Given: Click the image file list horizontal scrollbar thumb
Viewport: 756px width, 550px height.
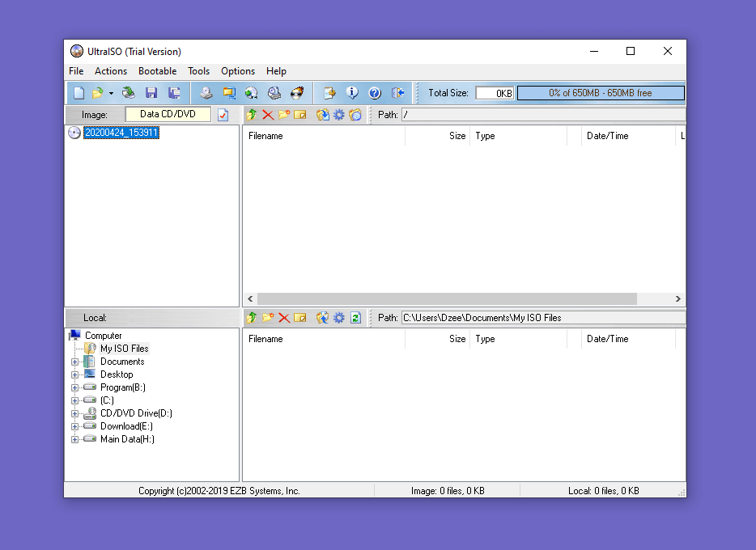Looking at the screenshot, I should point(447,299).
